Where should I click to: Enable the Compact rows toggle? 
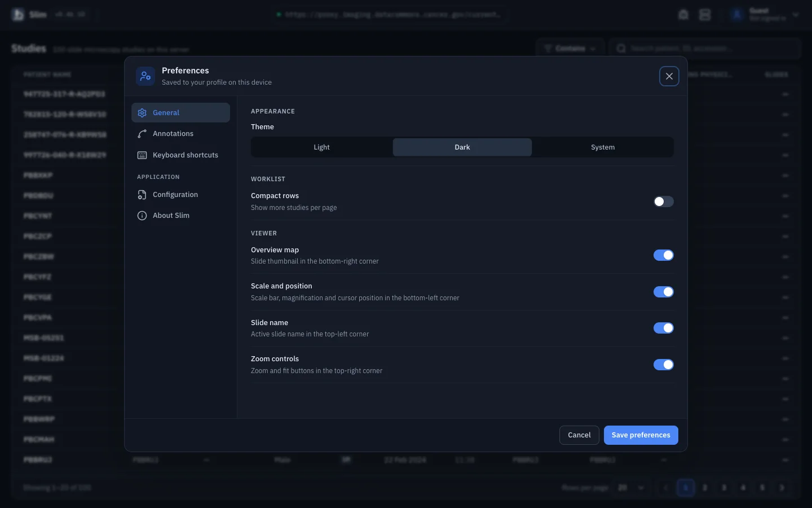coord(664,202)
